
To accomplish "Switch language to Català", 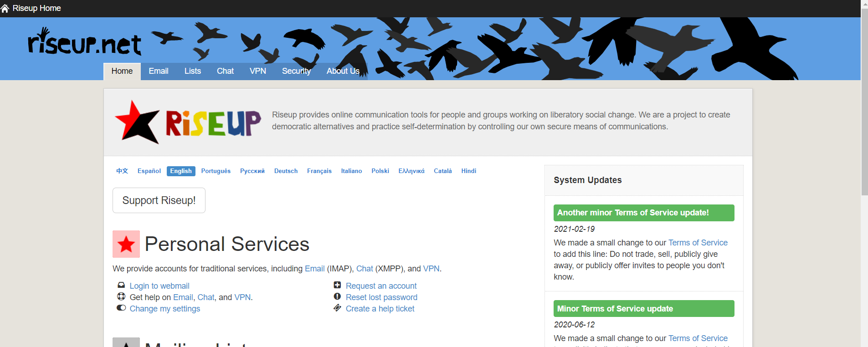I will click(443, 171).
